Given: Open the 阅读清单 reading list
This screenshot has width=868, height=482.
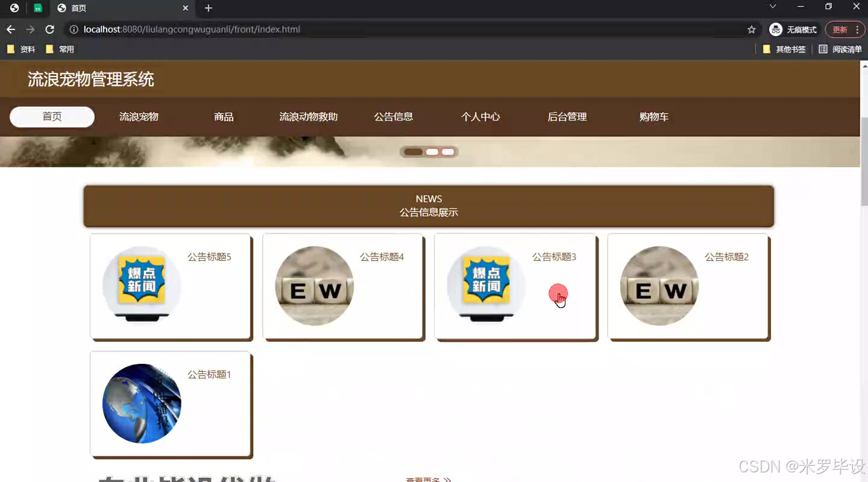Looking at the screenshot, I should pyautogui.click(x=840, y=49).
